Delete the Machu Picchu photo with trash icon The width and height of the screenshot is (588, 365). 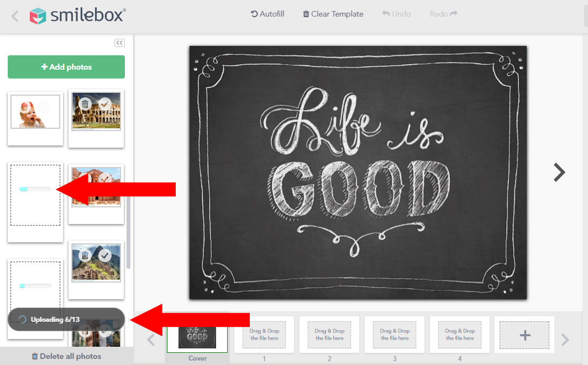tap(85, 255)
